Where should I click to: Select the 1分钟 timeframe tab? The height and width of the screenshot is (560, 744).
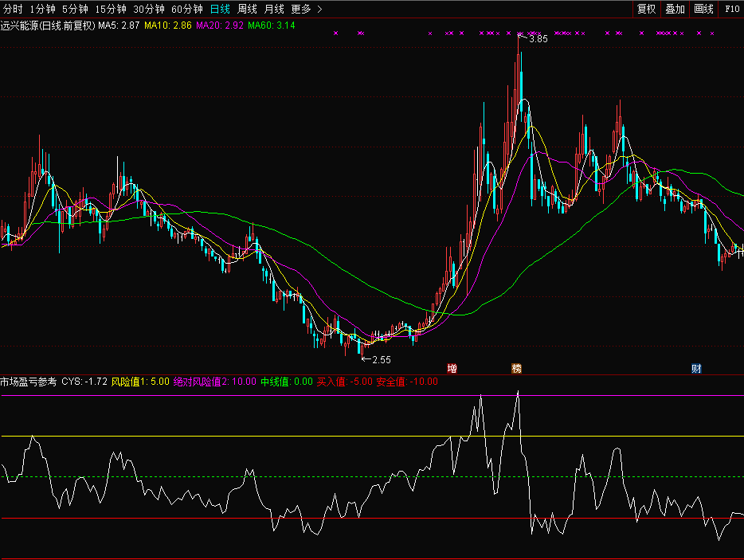[x=42, y=9]
